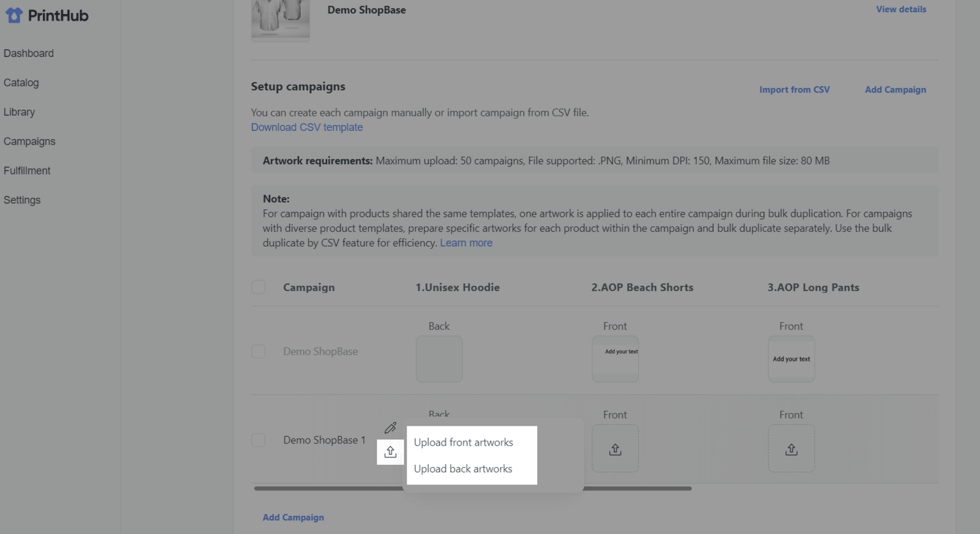Viewport: 980px width, 534px height.
Task: Click the 2.AOP Beach Shorts column header
Action: [643, 287]
